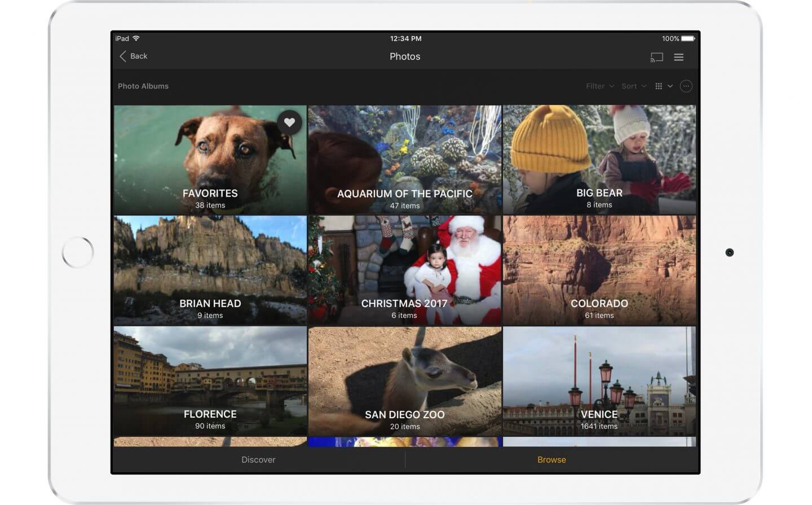Image resolution: width=812 pixels, height=505 pixels.
Task: Open the Colorado album
Action: 599,270
